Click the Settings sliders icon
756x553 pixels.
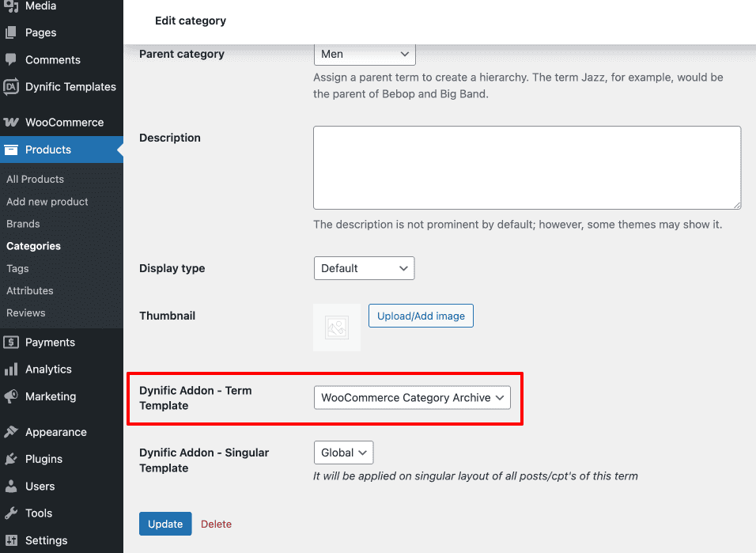[x=11, y=540]
